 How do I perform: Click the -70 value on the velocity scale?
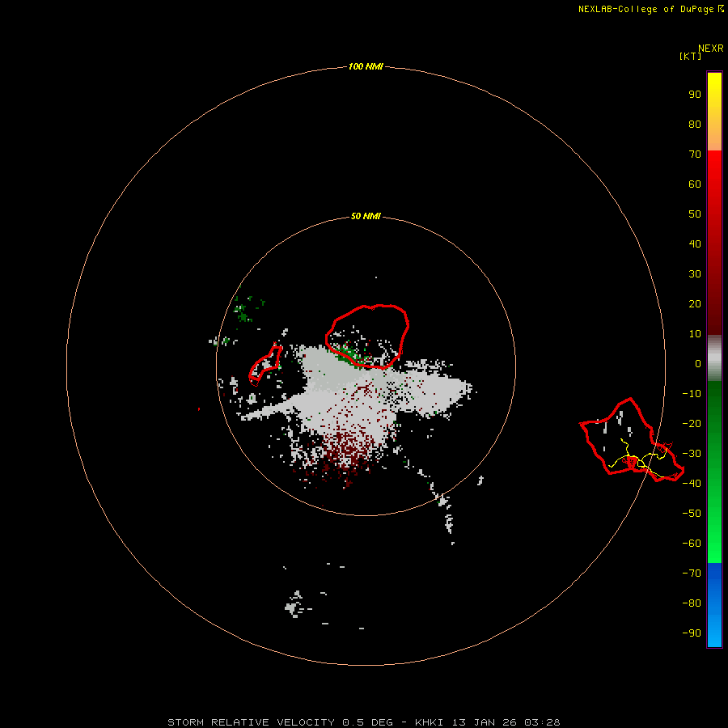point(692,574)
